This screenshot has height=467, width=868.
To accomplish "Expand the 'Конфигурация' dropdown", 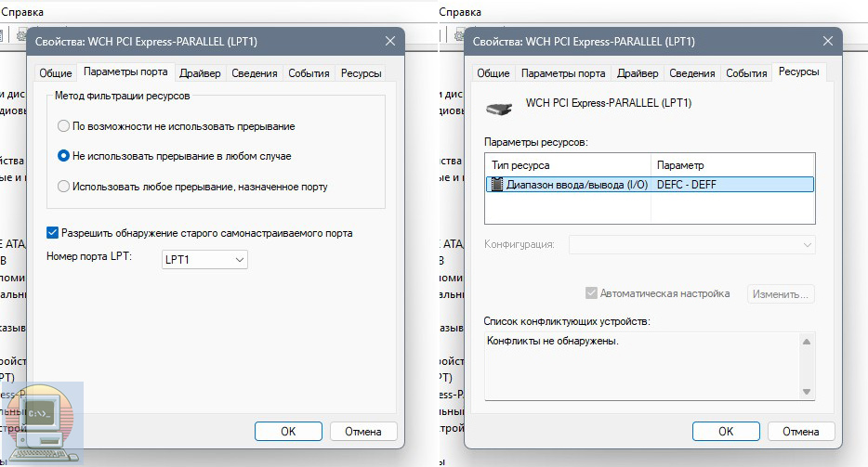I will (692, 244).
